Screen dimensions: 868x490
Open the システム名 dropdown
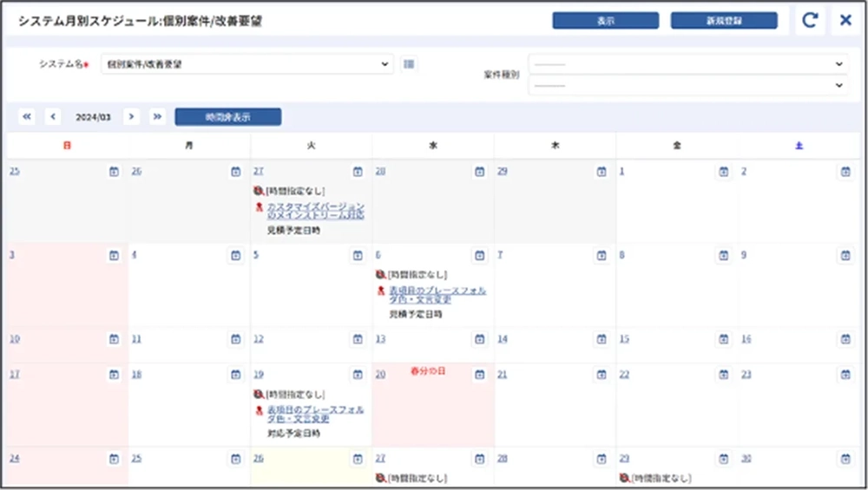[247, 64]
